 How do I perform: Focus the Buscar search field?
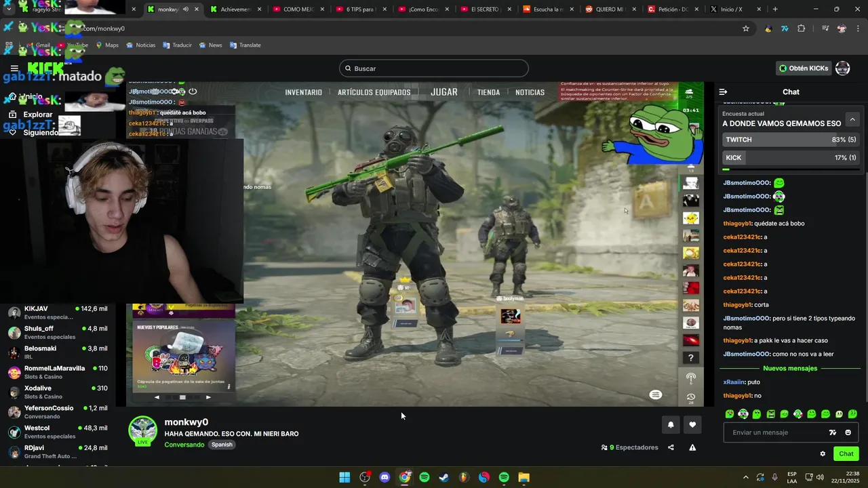point(434,68)
